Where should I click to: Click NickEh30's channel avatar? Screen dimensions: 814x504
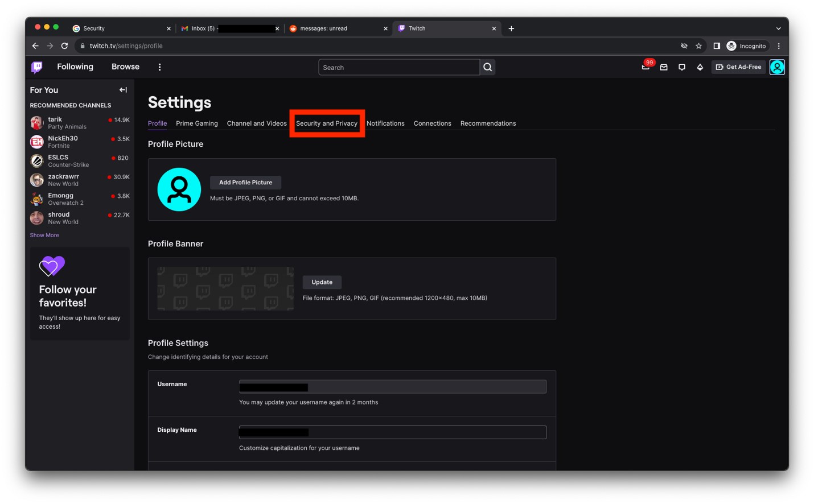(37, 142)
